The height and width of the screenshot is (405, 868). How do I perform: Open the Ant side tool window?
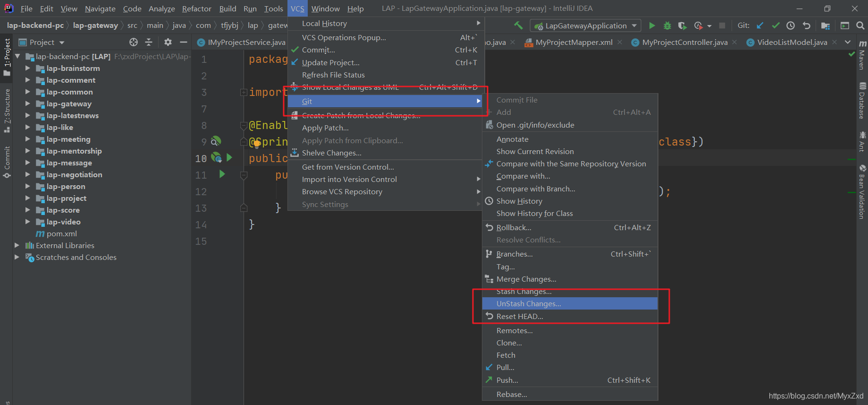862,141
